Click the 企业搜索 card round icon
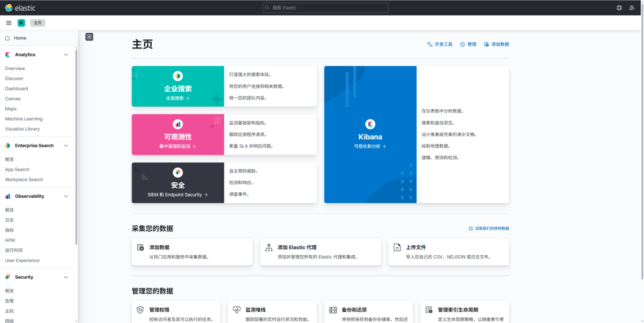Viewport: 644px width, 323px height. pos(178,76)
